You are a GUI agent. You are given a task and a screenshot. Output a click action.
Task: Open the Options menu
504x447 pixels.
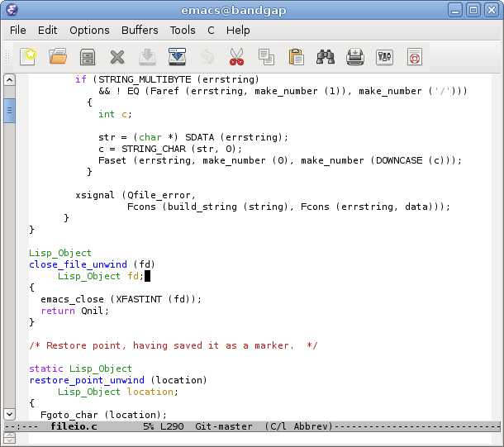[89, 31]
